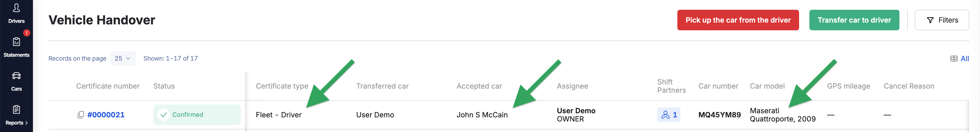The width and height of the screenshot is (980, 132).
Task: Click the GPS mileage column header
Action: pyautogui.click(x=848, y=86)
